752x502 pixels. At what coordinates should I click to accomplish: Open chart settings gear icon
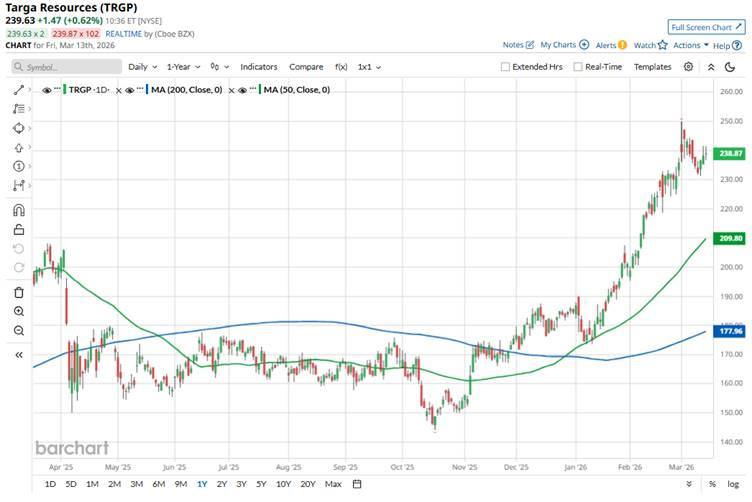pos(688,67)
